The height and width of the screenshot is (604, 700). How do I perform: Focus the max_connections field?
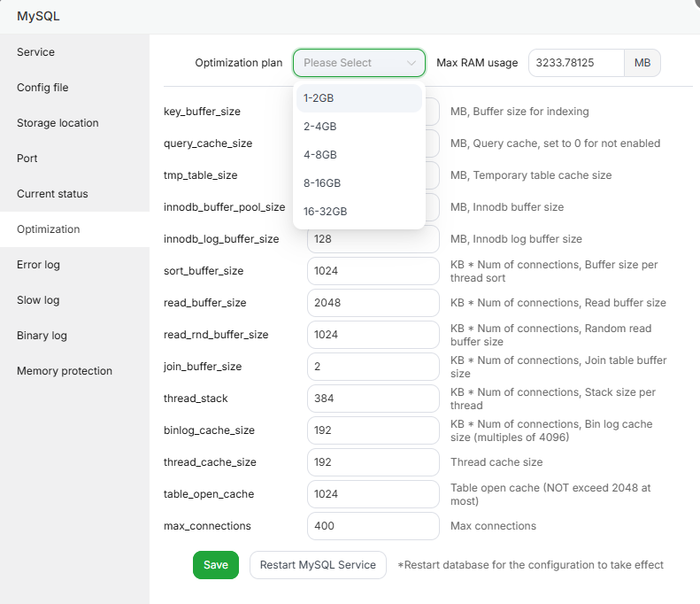coord(373,526)
